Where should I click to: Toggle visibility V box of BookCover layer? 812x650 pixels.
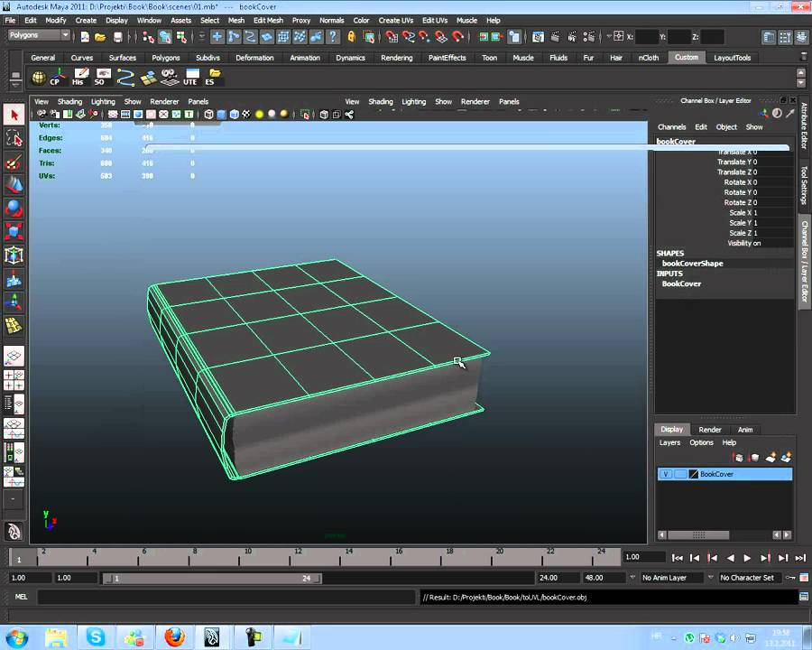(666, 474)
